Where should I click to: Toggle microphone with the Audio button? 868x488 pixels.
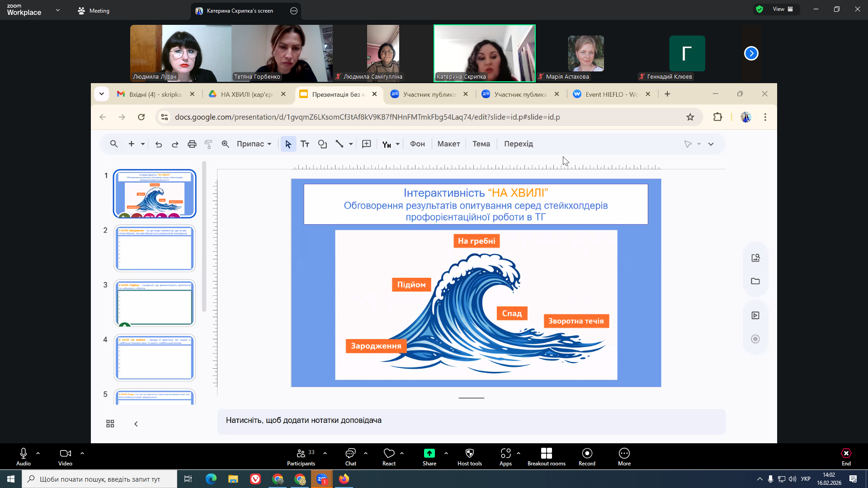[24, 453]
